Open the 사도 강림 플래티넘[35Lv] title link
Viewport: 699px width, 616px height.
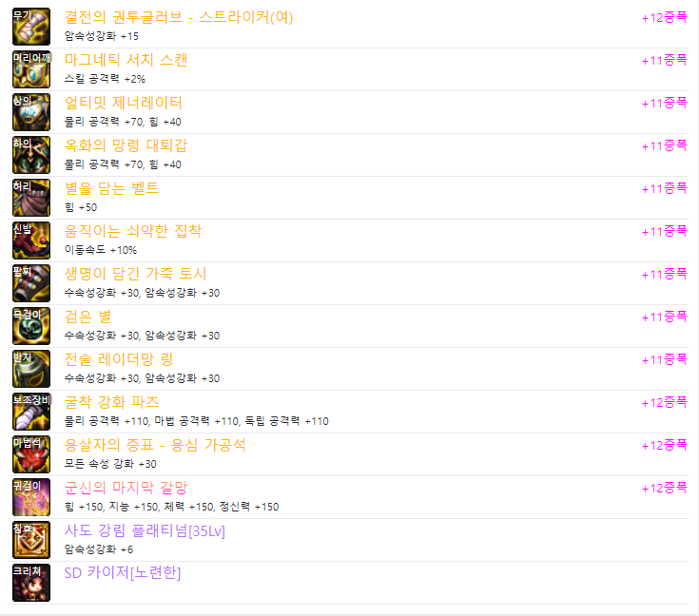(145, 530)
